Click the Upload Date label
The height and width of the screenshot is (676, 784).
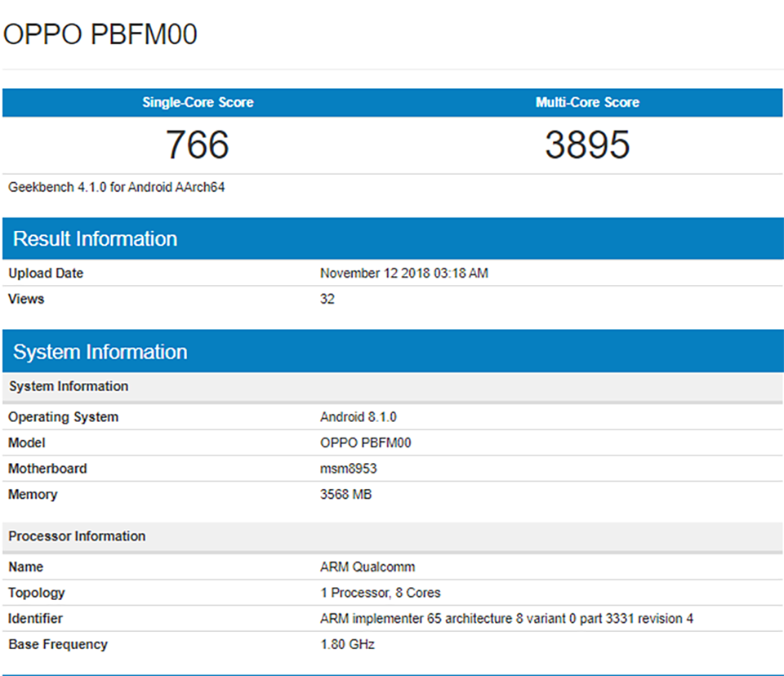46,273
